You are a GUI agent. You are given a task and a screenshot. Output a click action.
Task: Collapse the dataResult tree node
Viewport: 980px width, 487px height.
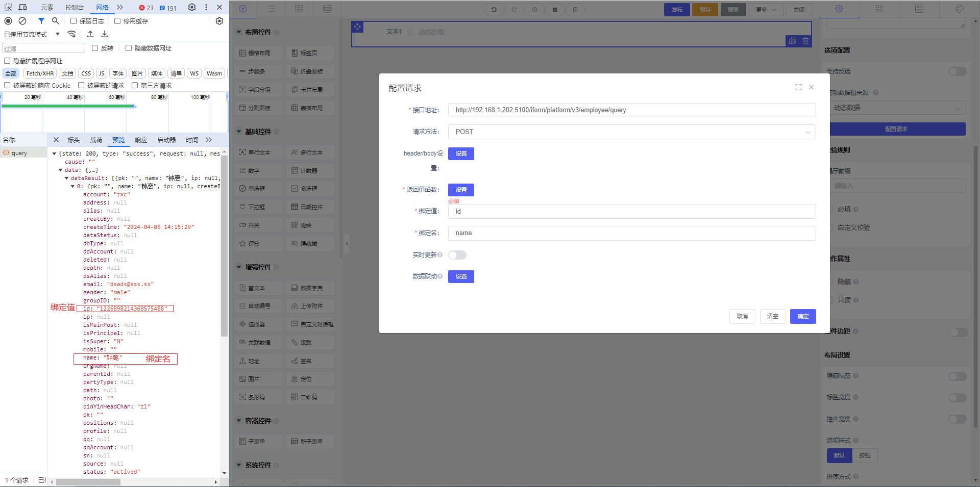pos(66,178)
